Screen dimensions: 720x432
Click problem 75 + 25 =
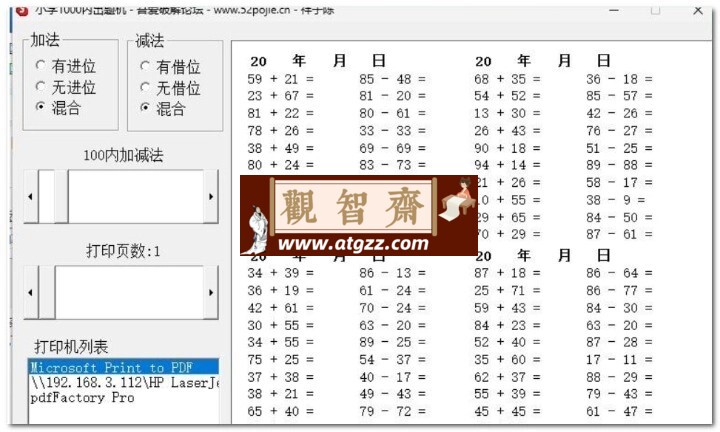281,360
